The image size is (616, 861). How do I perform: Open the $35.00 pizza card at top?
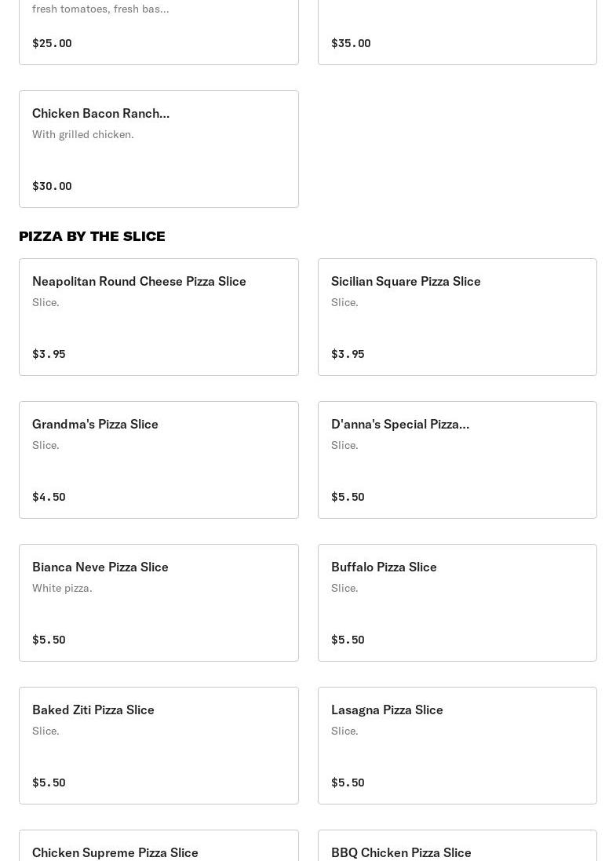click(457, 31)
